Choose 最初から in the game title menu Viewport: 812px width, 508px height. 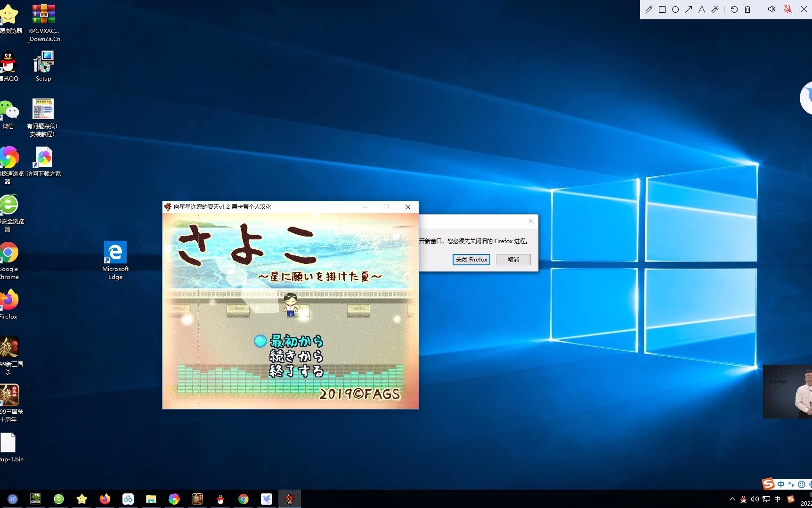point(296,341)
